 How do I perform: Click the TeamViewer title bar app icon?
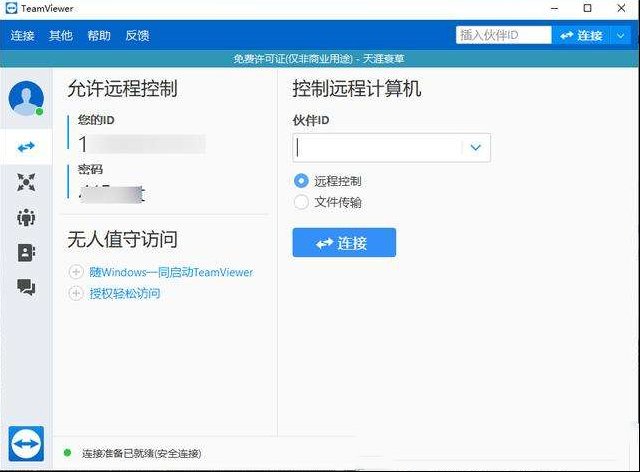[x=11, y=8]
